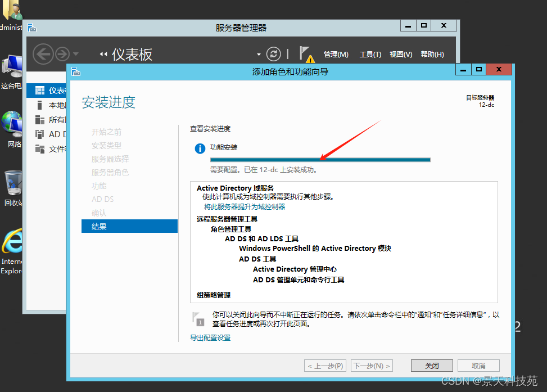Click 将此服务器提升为域控制器 link
547x392 pixels.
pos(244,207)
